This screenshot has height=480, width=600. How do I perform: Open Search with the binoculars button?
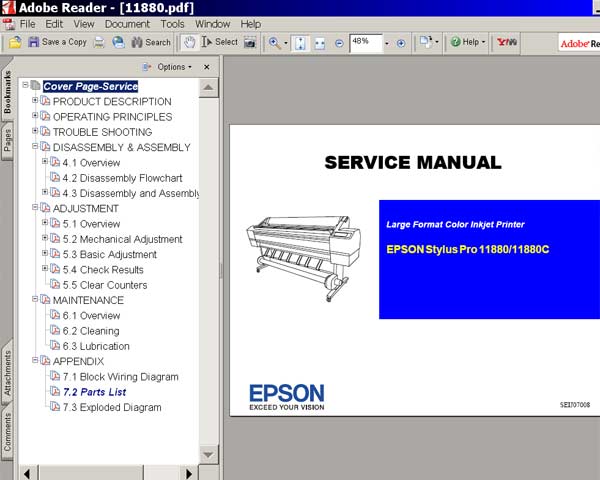coord(151,42)
